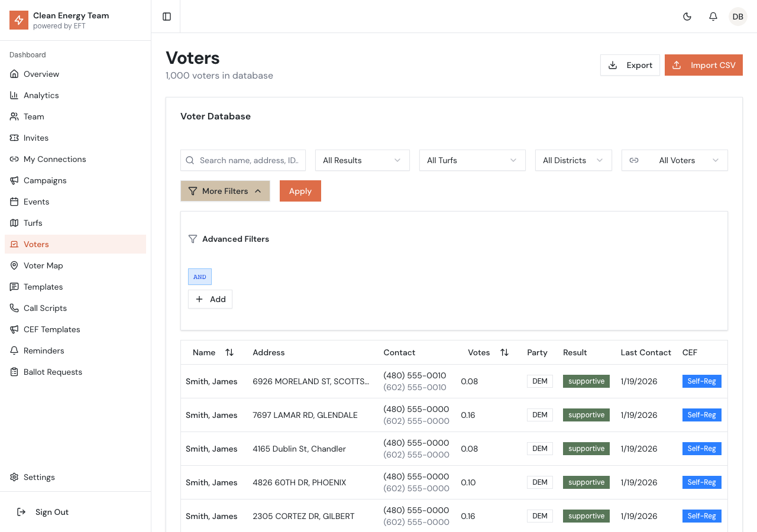The height and width of the screenshot is (532, 757).
Task: Click the Export button
Action: 630,65
